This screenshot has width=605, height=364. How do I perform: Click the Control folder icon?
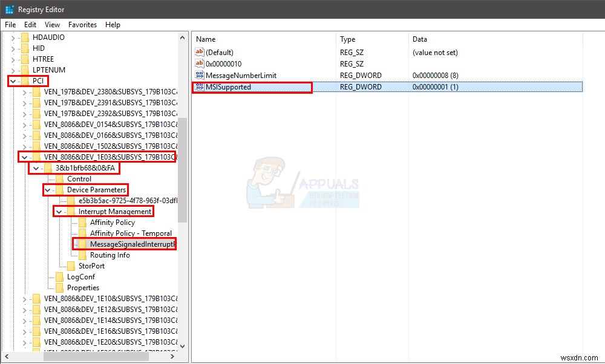60,179
